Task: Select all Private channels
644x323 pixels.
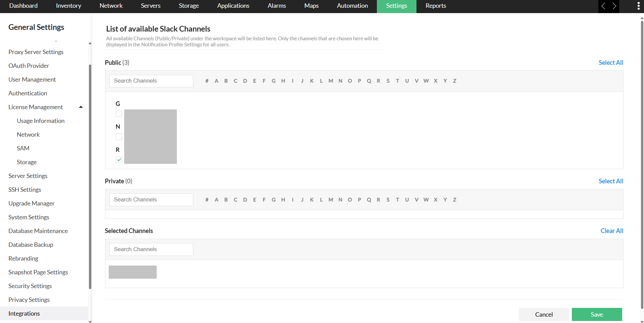Action: point(611,181)
